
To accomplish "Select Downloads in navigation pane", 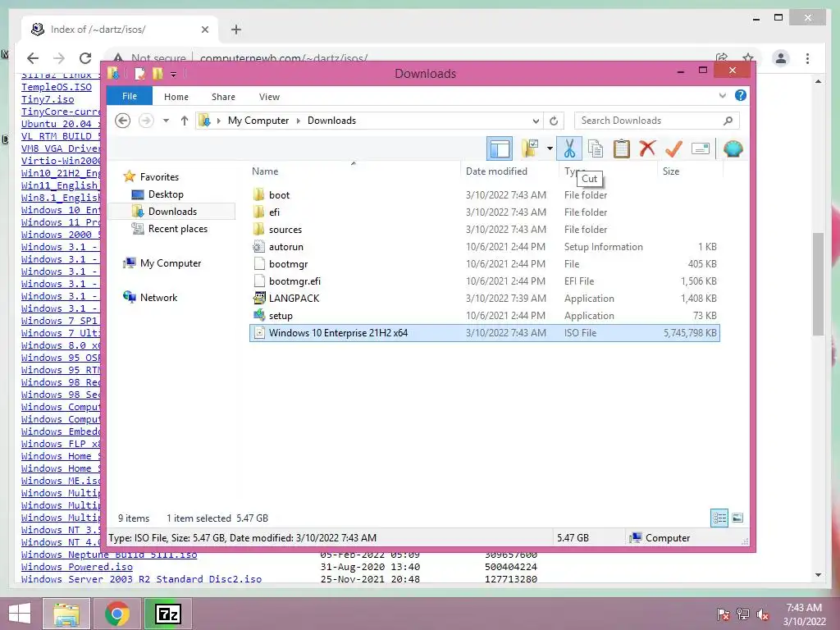I will pos(172,212).
